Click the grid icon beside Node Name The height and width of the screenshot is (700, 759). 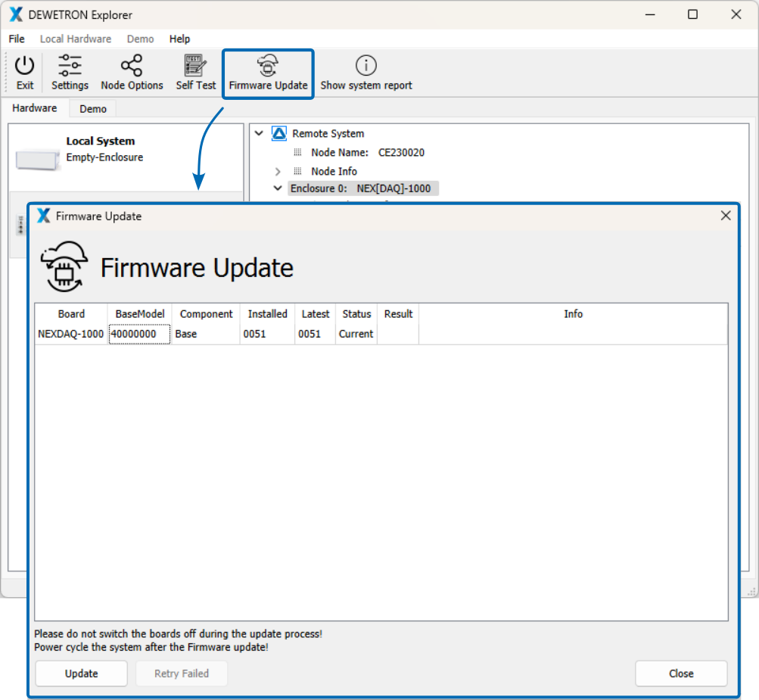point(297,153)
